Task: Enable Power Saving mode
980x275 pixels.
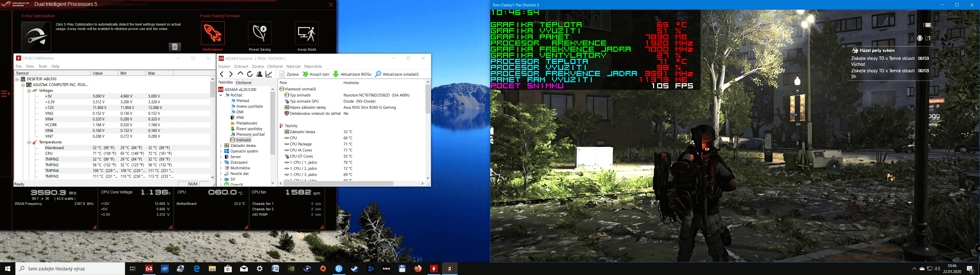Action: pyautogui.click(x=260, y=33)
